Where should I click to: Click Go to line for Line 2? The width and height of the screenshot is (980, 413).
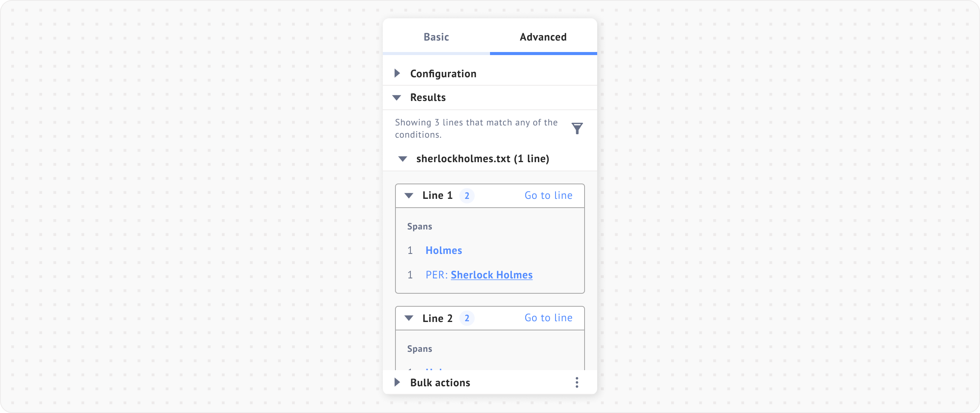click(548, 318)
